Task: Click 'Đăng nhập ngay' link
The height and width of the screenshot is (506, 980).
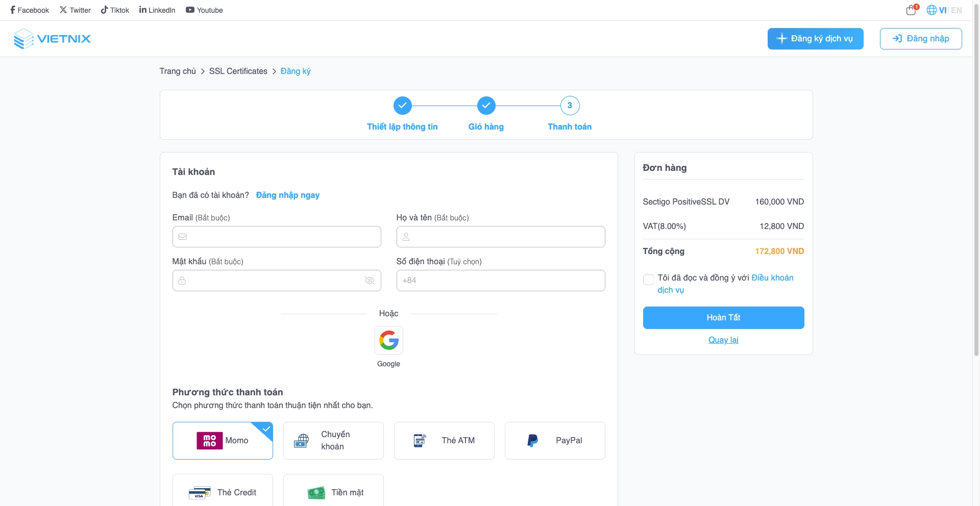Action: coord(287,195)
